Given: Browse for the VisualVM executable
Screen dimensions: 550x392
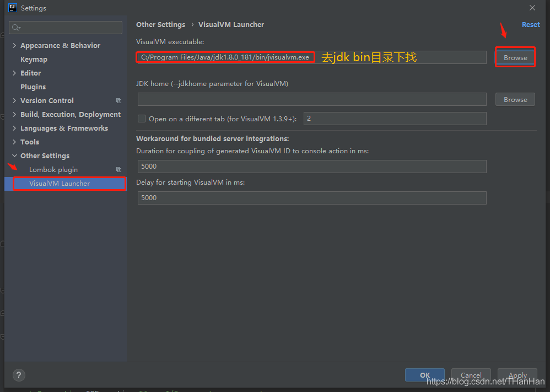Looking at the screenshot, I should [515, 57].
